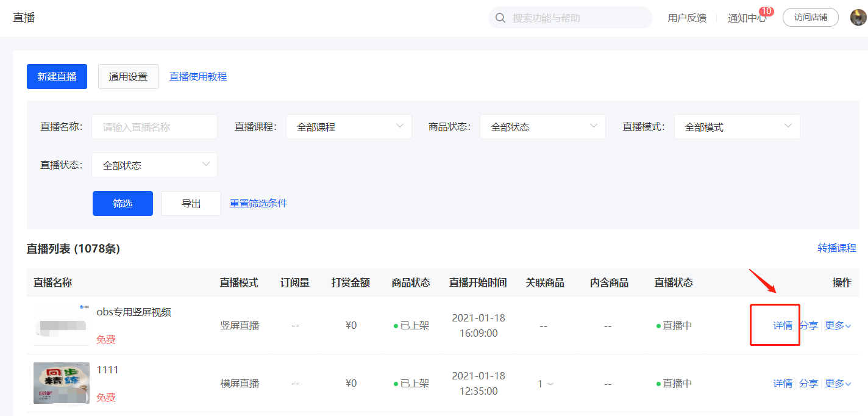Click 重置筛选条件 link
This screenshot has width=868, height=416.
[x=258, y=204]
